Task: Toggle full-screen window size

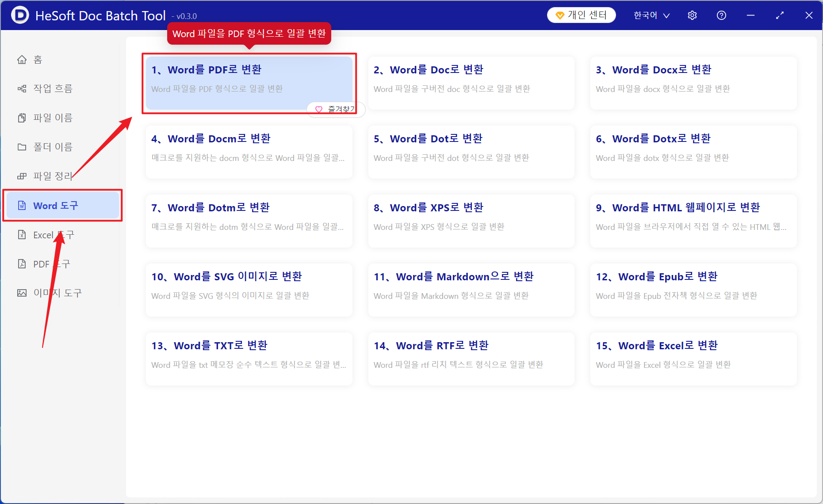Action: 780,15
